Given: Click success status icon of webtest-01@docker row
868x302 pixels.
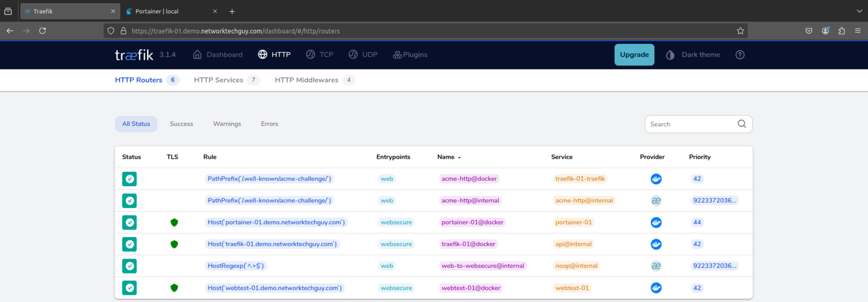Looking at the screenshot, I should (129, 288).
